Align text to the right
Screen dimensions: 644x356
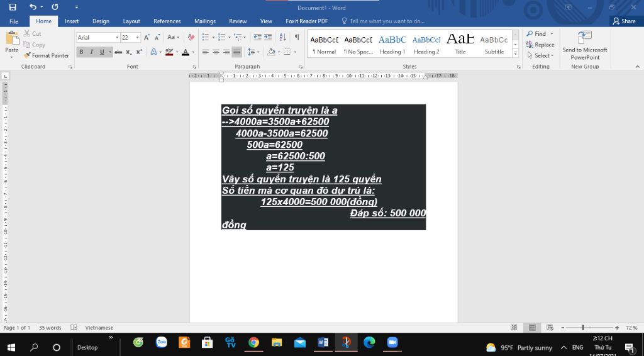(x=226, y=52)
